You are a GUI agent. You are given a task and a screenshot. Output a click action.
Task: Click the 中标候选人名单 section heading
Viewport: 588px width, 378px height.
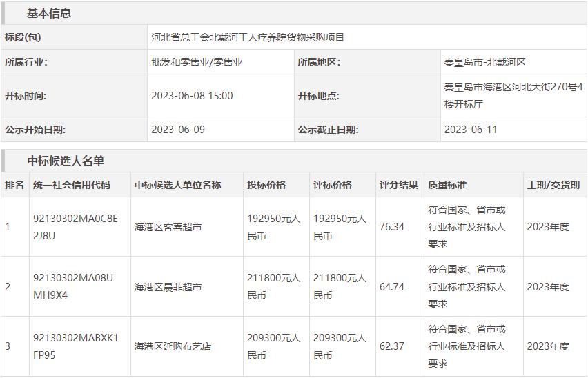point(66,161)
